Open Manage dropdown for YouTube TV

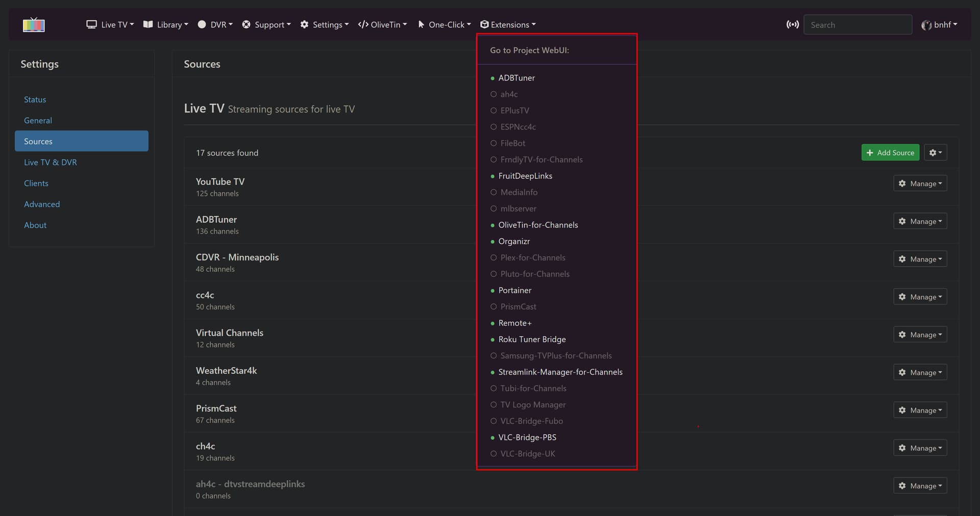pos(920,183)
